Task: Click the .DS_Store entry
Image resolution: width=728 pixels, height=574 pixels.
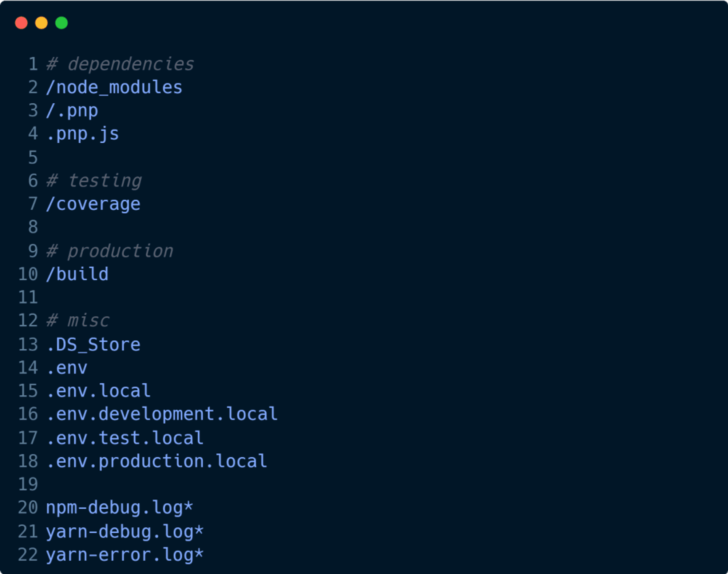Action: 93,344
